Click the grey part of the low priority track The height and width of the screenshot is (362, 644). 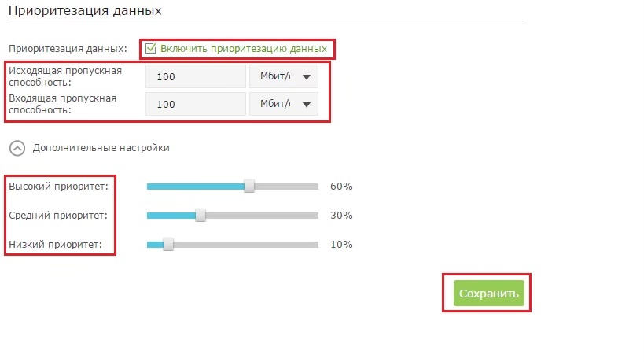[x=245, y=244]
